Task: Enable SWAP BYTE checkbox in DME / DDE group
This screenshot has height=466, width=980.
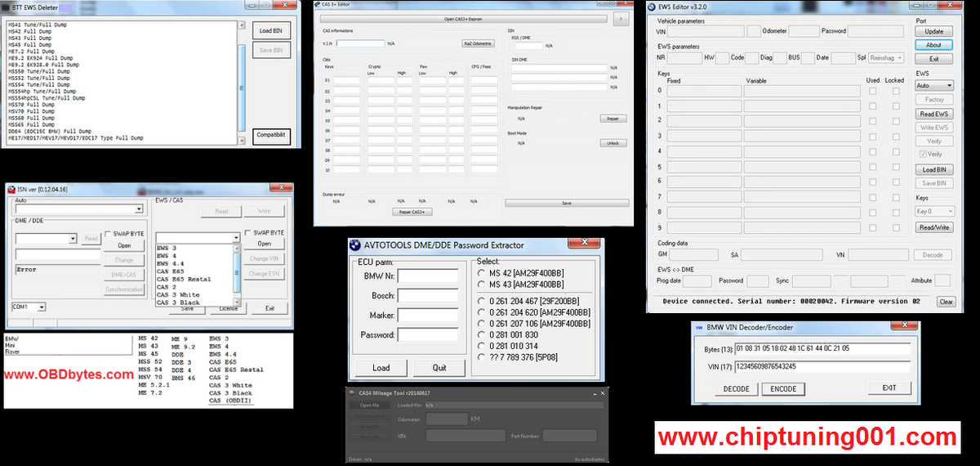Action: [x=108, y=234]
